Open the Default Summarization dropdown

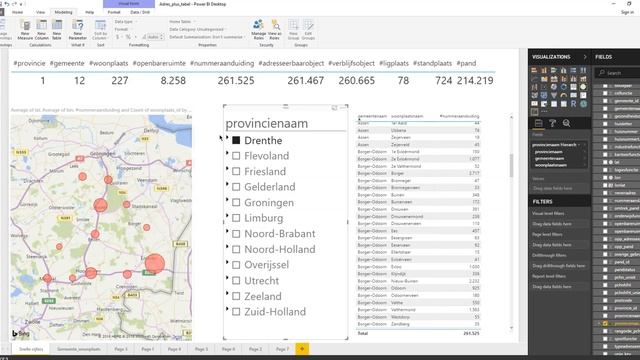(207, 37)
